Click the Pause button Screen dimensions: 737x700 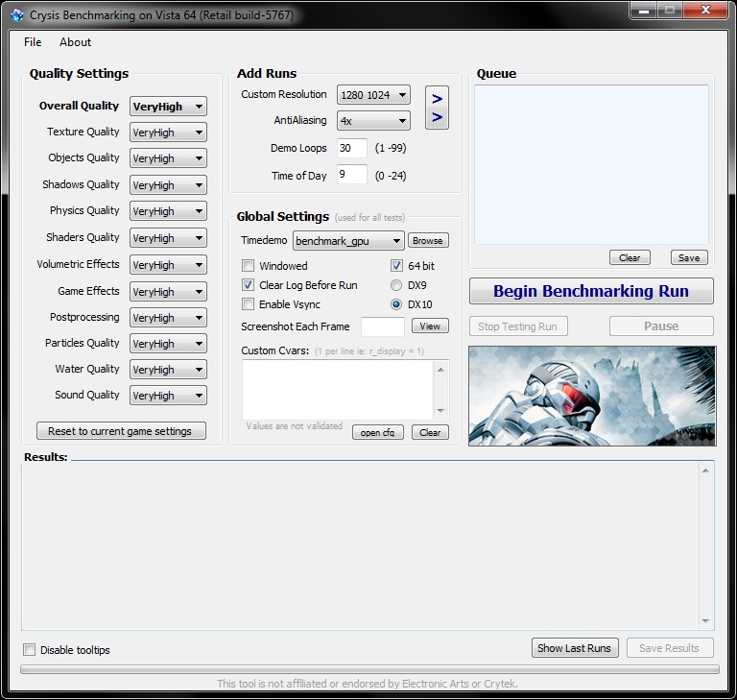(x=661, y=326)
